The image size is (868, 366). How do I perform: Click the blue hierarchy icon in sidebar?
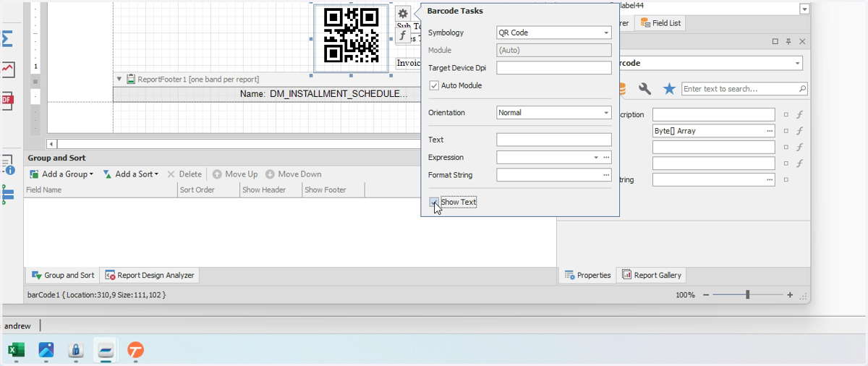pyautogui.click(x=8, y=195)
